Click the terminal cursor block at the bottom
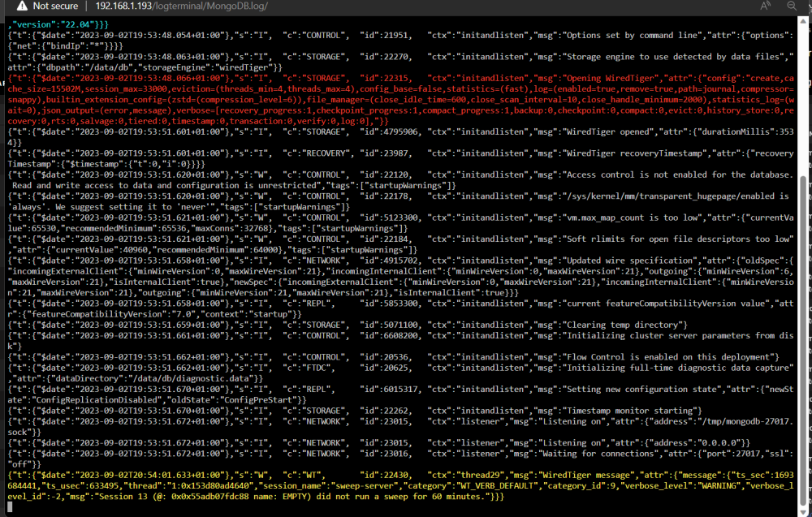This screenshot has width=812, height=517. click(x=10, y=507)
